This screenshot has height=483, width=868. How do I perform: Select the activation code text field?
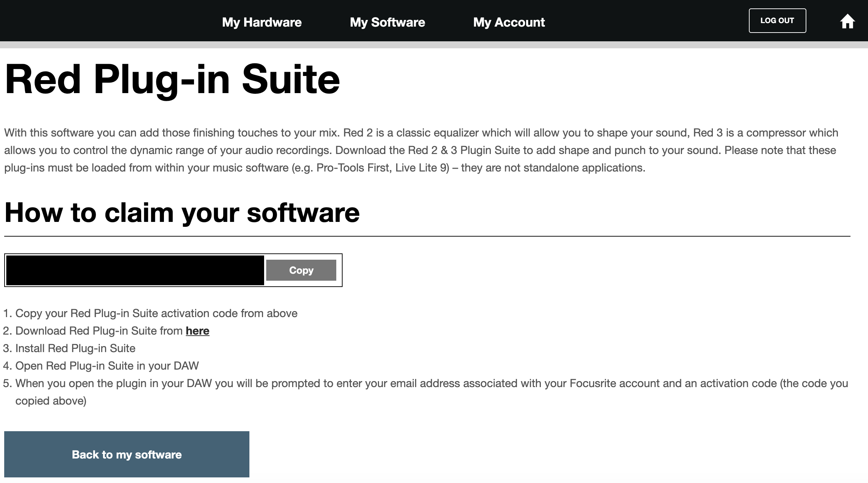(x=134, y=270)
